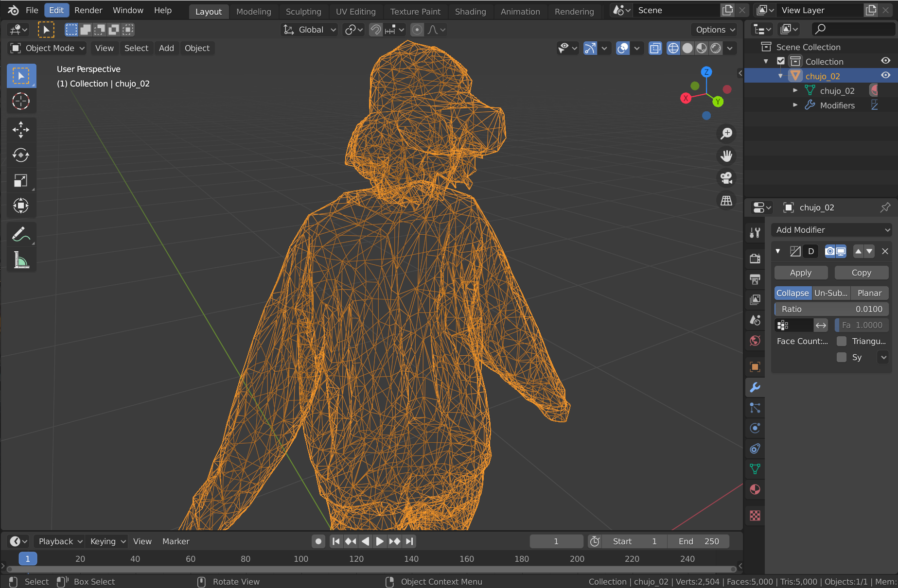
Task: Remove the modifier with X button
Action: point(885,251)
